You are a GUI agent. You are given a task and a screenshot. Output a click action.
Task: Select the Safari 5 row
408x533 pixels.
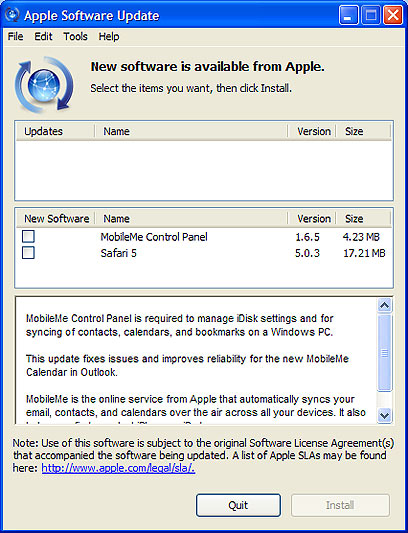click(204, 253)
